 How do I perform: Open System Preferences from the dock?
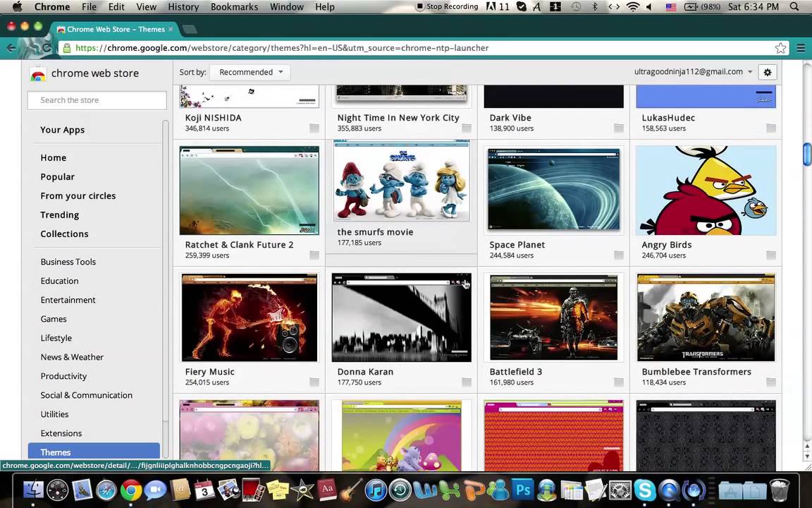pos(620,490)
